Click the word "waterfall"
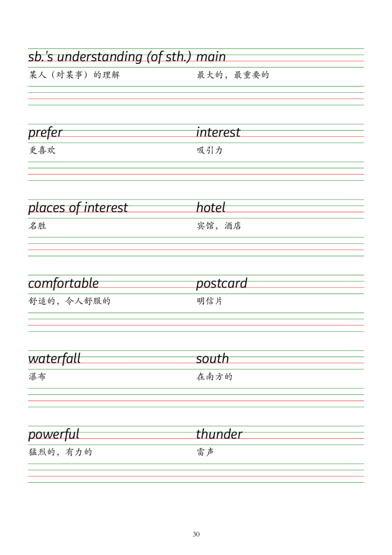392x555 pixels. click(x=54, y=358)
